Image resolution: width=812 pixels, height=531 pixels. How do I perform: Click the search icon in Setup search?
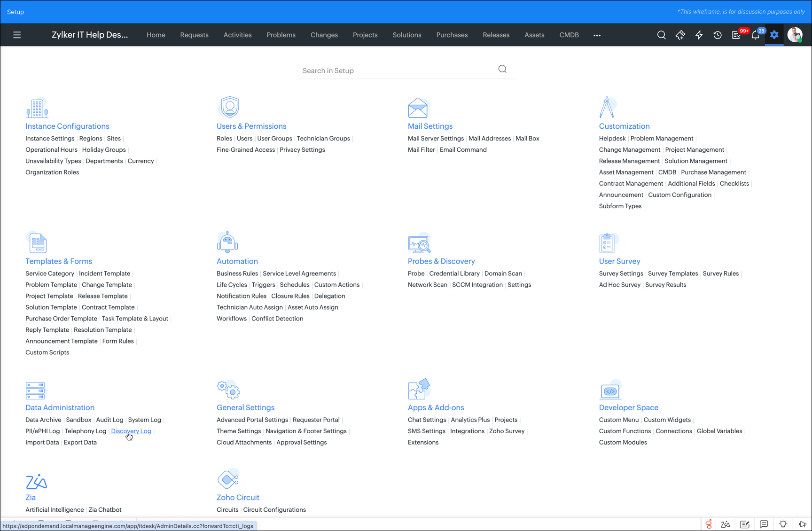click(x=502, y=69)
